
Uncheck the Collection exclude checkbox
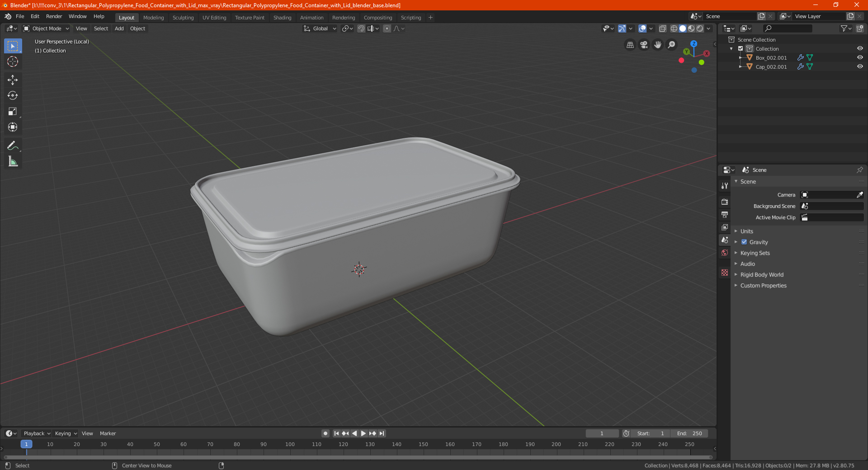(x=741, y=49)
